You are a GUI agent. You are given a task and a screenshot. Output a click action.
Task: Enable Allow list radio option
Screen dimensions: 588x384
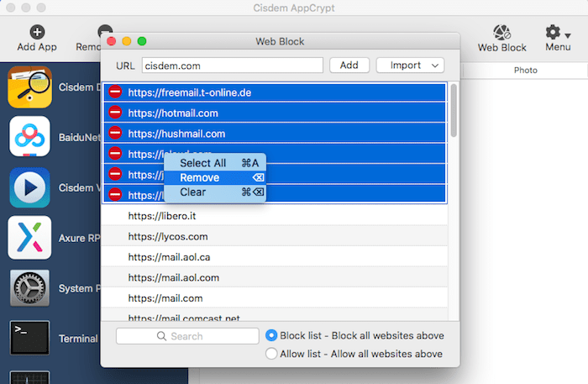271,354
